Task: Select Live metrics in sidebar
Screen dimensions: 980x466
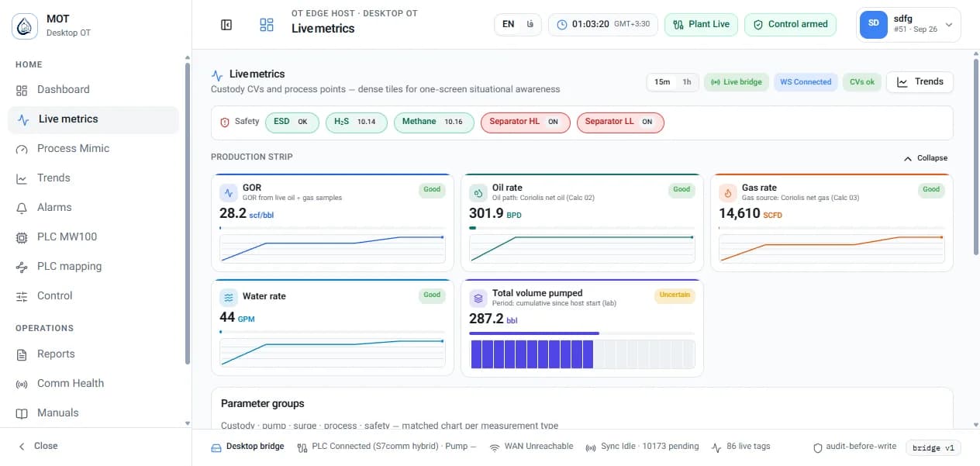Action: 93,119
